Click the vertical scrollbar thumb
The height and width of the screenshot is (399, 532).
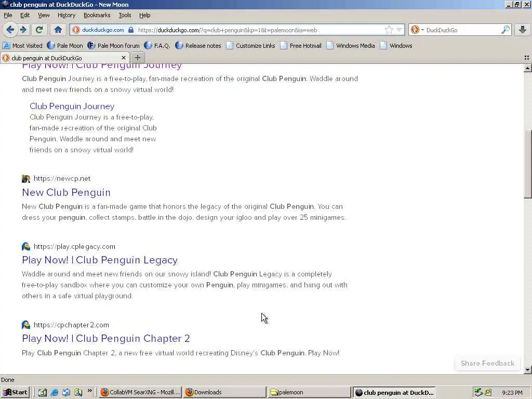coord(528,164)
